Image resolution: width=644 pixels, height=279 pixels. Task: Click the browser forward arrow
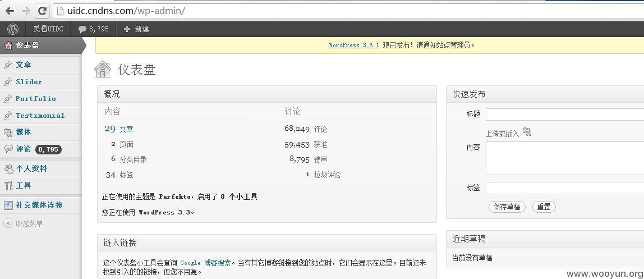pyautogui.click(x=26, y=11)
